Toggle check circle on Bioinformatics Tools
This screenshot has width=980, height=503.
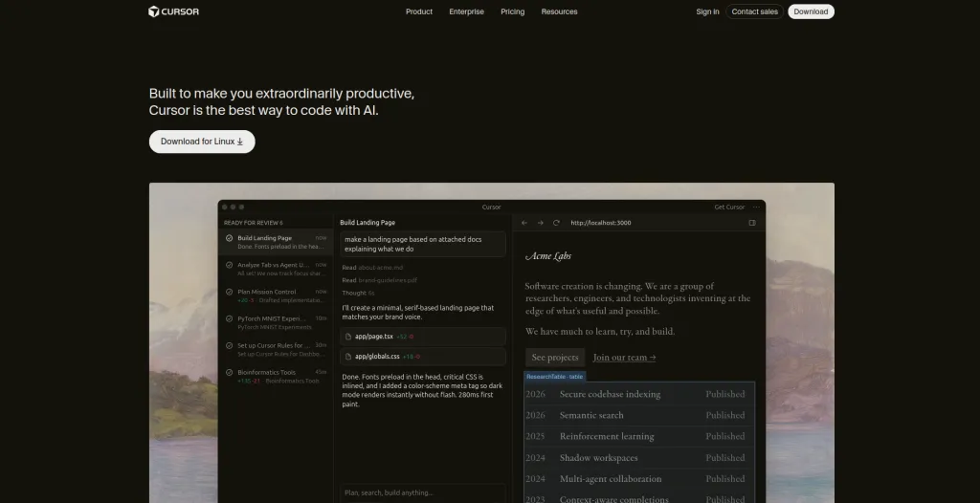(x=230, y=372)
